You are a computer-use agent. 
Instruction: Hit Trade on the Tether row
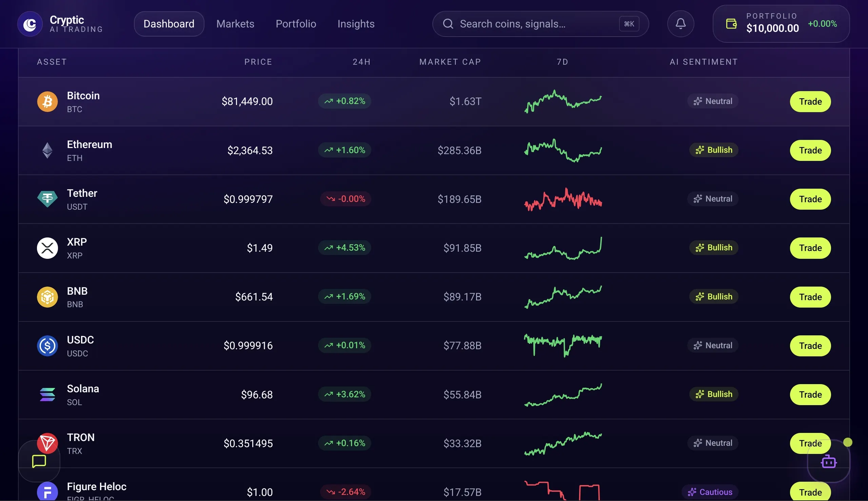click(810, 199)
